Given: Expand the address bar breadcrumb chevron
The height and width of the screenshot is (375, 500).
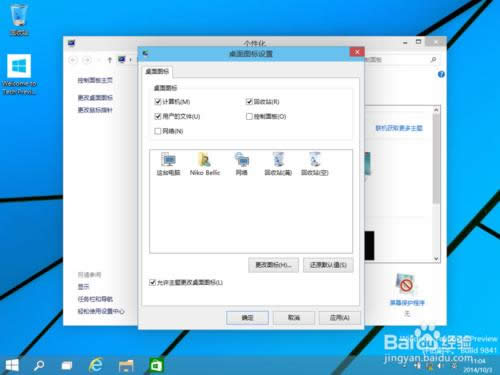Looking at the screenshot, I should click(131, 60).
